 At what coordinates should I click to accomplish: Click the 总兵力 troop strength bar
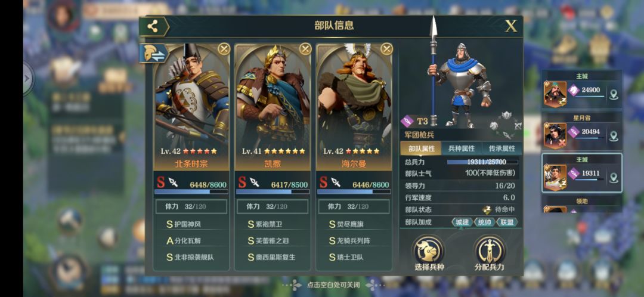(482, 162)
